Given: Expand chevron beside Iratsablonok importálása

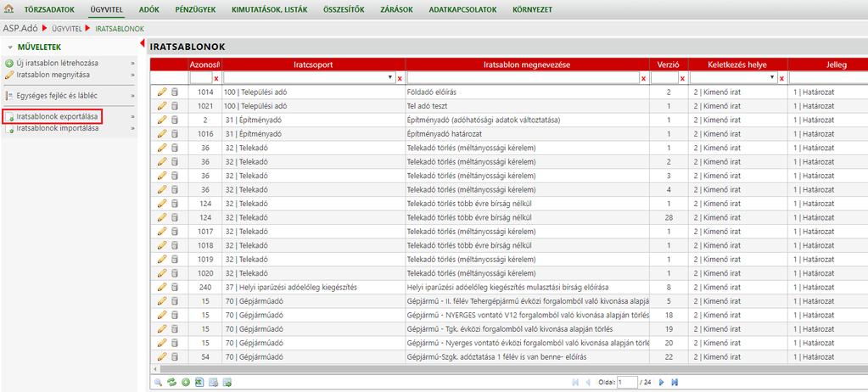Looking at the screenshot, I should [133, 128].
